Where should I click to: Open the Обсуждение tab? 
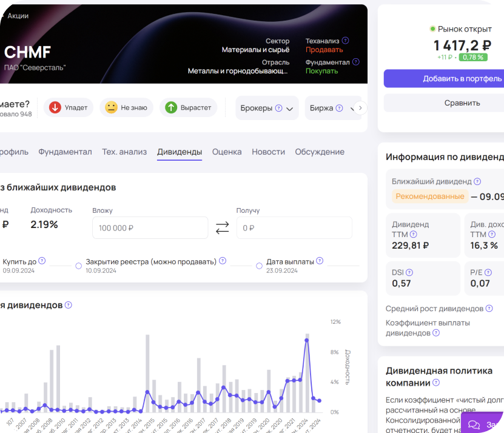(320, 152)
